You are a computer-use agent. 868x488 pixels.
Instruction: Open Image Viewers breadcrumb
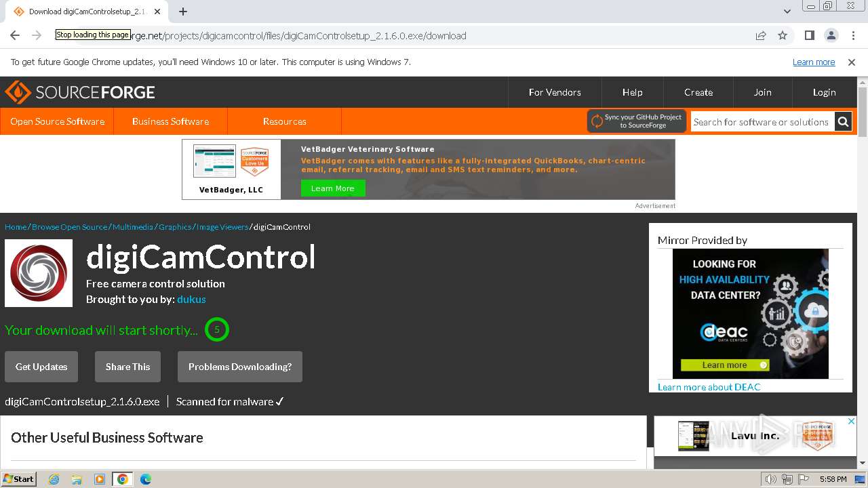(222, 226)
